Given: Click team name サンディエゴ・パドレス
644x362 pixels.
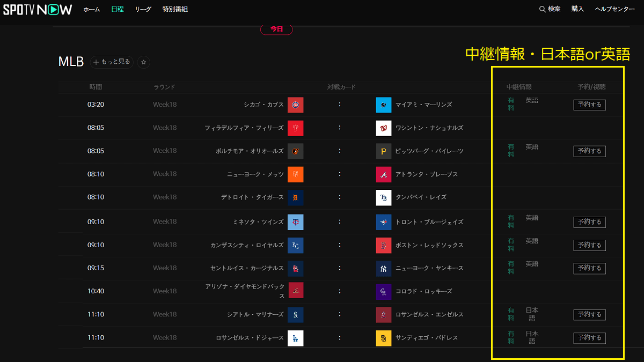Looking at the screenshot, I should point(427,338).
